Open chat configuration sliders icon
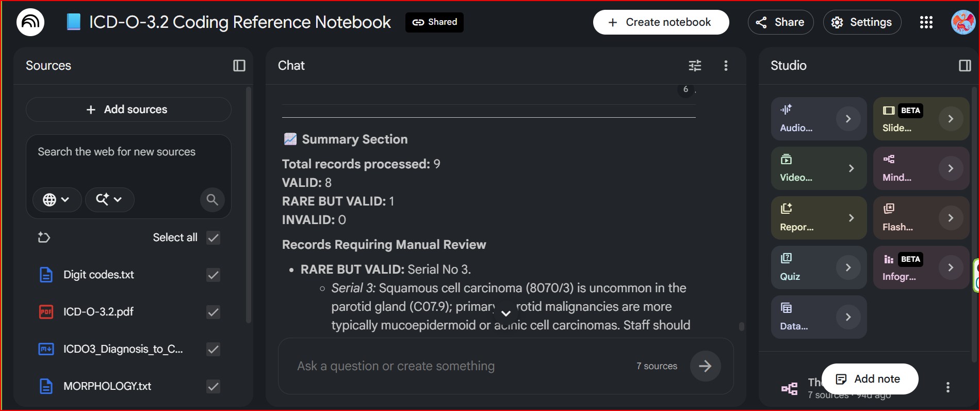 click(695, 66)
